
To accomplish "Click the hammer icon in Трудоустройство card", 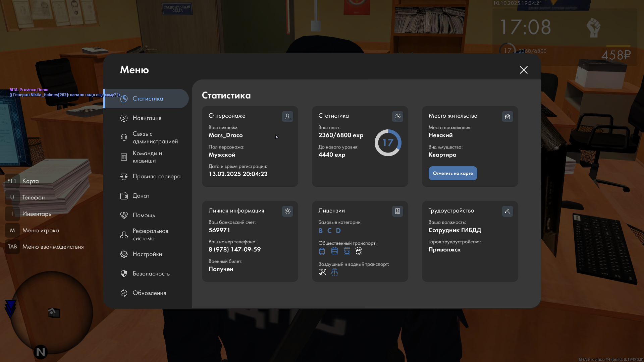I will (x=507, y=211).
